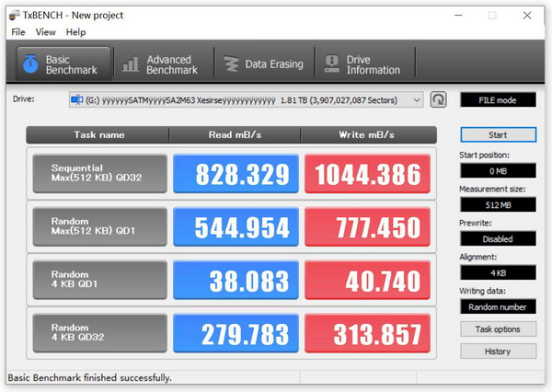The width and height of the screenshot is (552, 392).
Task: Switch to Advanced Benchmark tab
Action: coord(163,64)
